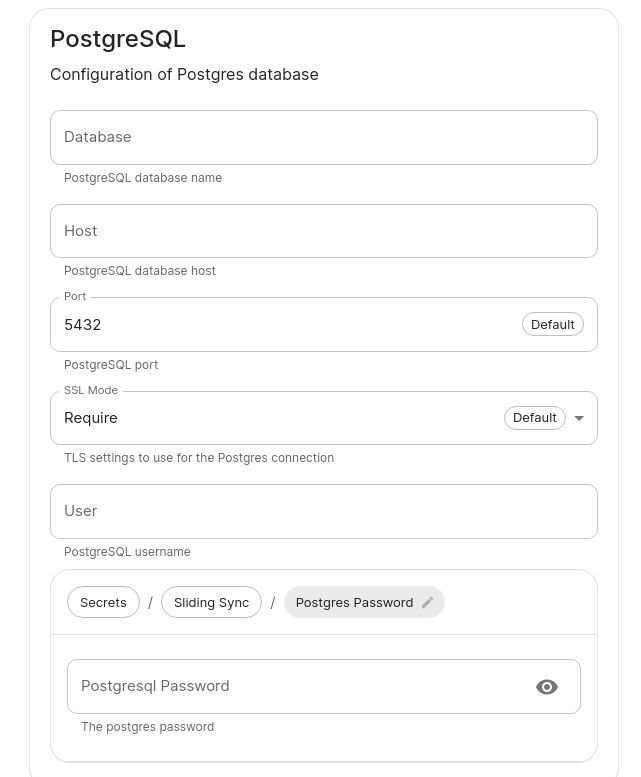
Task: Click the PostgreSQL section heading
Action: 118,39
